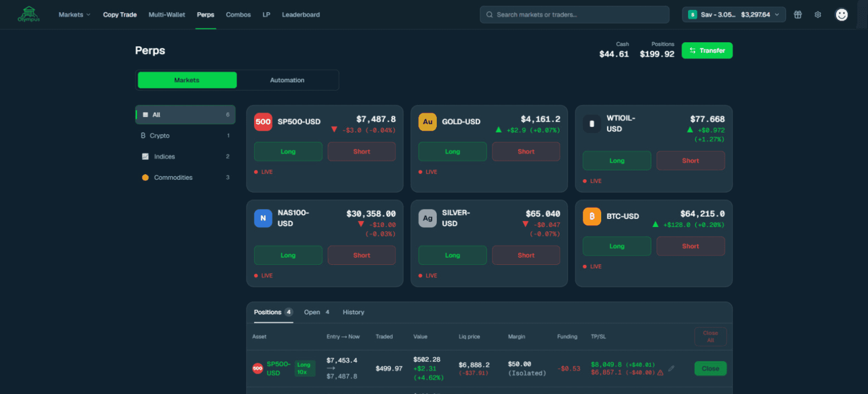Open the gift rewards icon

point(798,15)
